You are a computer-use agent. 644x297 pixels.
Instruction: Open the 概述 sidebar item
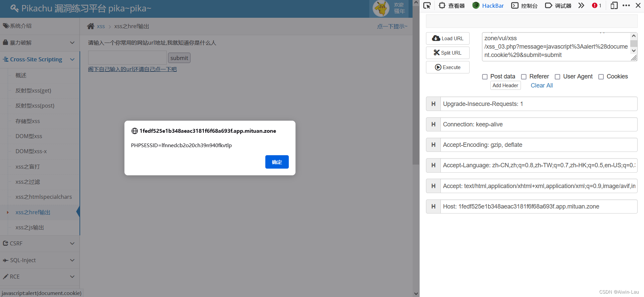21,75
